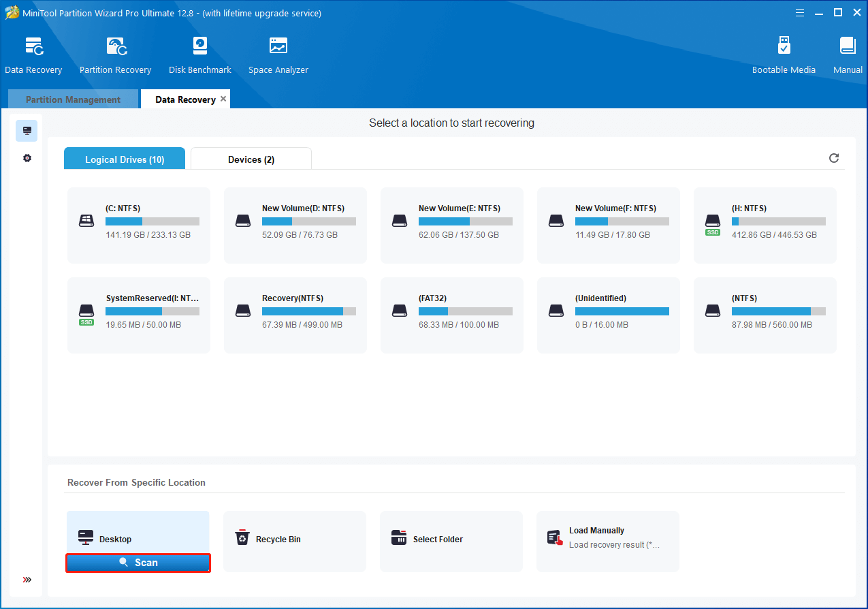Click the 67.39 MB / 499.00 MB text
868x609 pixels.
[302, 325]
